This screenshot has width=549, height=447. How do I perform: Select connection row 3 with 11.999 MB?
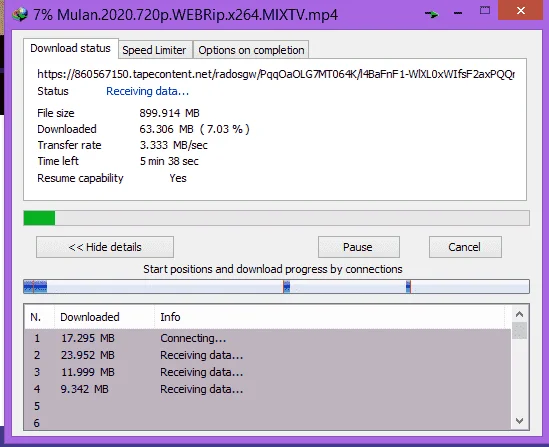[268, 372]
